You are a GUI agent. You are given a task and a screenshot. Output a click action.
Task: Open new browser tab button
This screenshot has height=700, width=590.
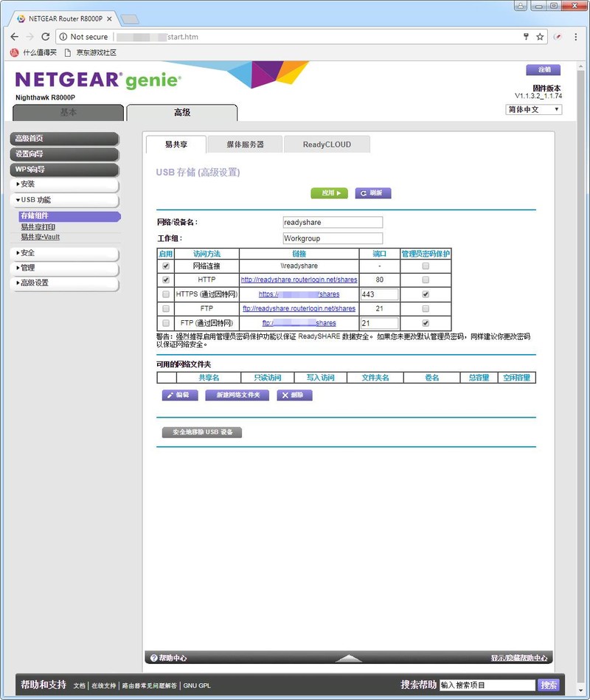[x=130, y=19]
